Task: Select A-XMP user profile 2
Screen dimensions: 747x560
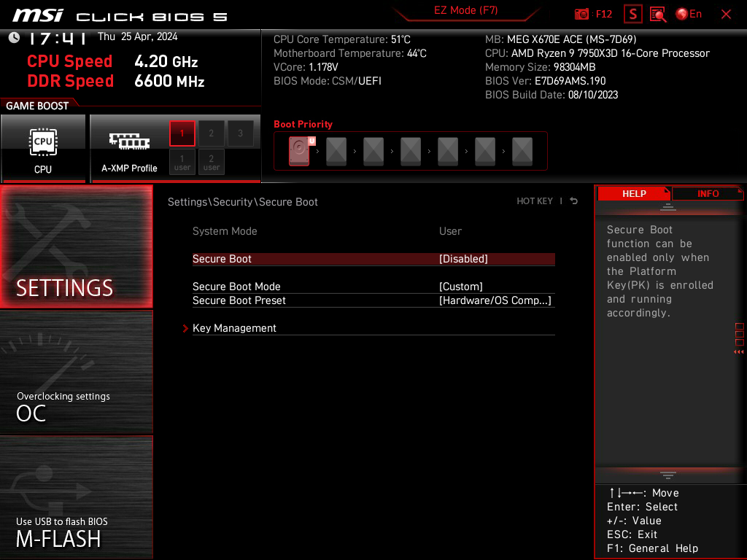Action: click(211, 163)
